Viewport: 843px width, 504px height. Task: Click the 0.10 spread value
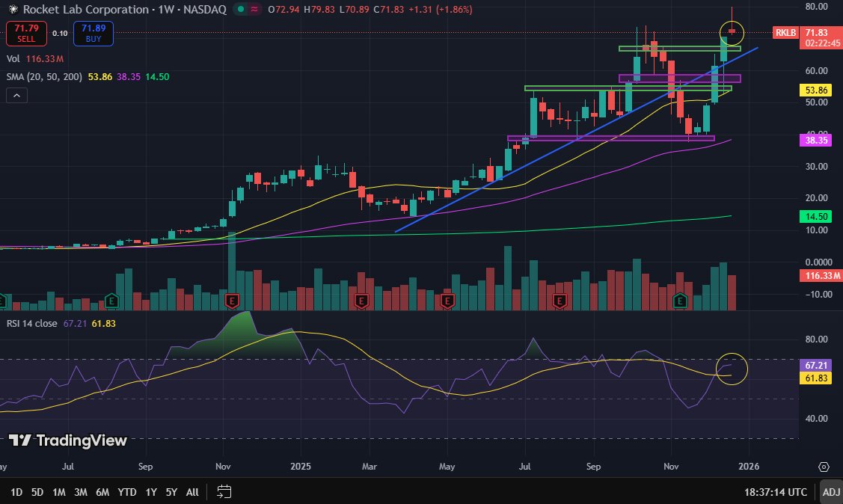coord(60,34)
